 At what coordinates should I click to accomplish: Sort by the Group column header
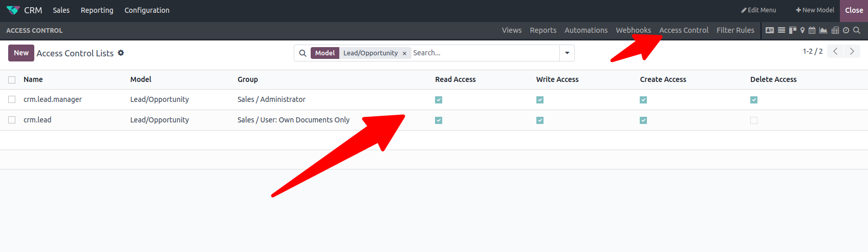point(248,79)
